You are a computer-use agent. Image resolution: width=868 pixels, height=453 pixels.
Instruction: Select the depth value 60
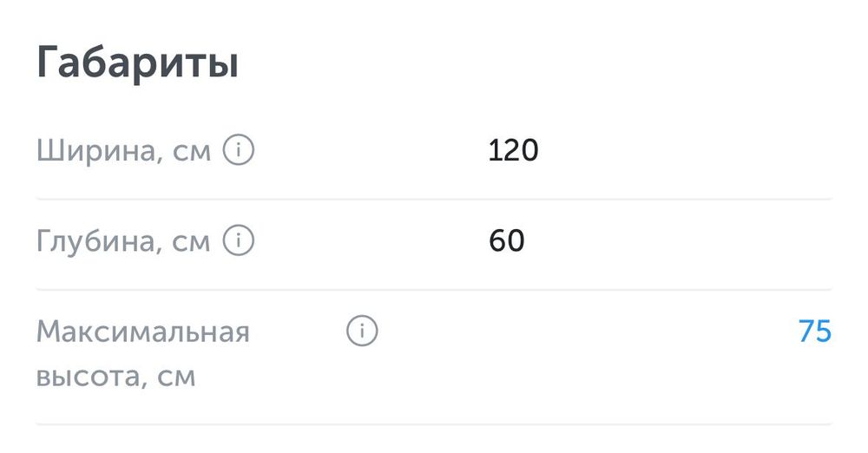click(x=507, y=240)
